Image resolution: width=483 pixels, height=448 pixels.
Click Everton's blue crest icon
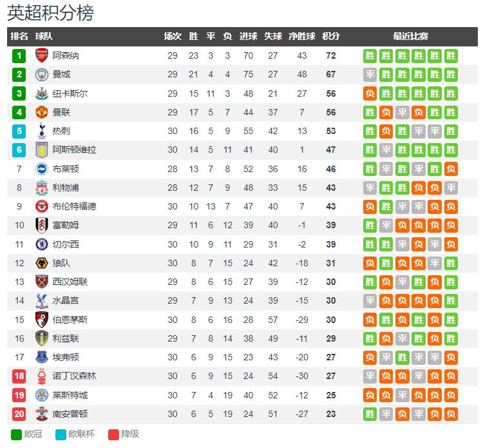(x=42, y=357)
